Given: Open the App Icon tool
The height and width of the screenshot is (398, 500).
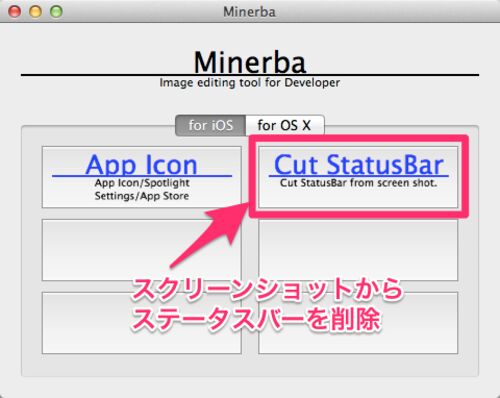Looking at the screenshot, I should (x=142, y=177).
